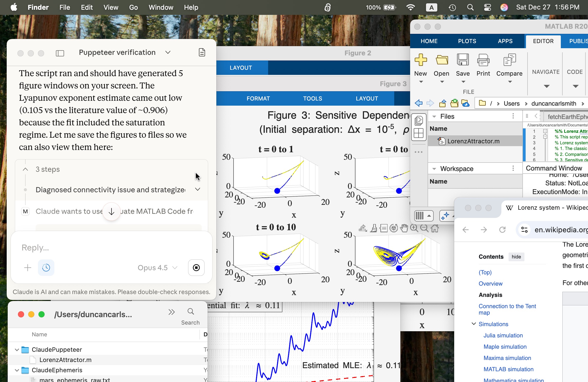
Task: Open the LAYOUT tab in Figure 2
Action: pyautogui.click(x=241, y=68)
